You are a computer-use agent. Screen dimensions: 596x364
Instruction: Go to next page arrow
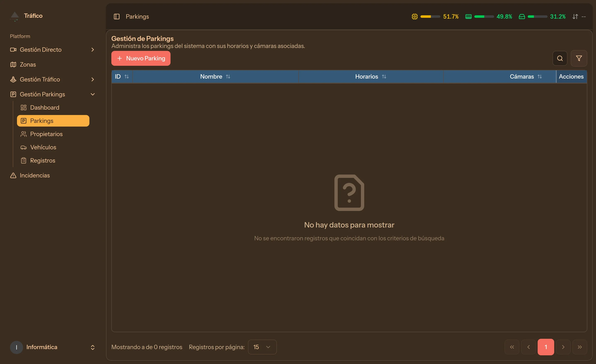[x=563, y=347]
